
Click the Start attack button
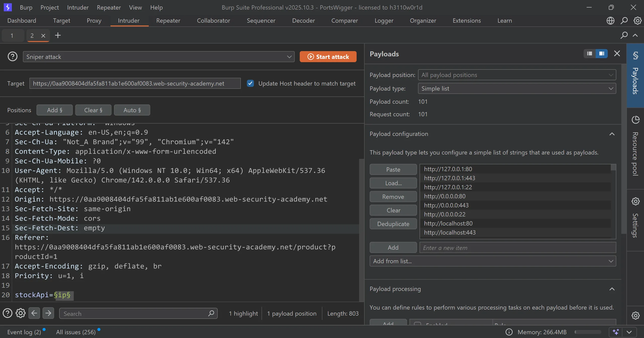click(x=328, y=57)
